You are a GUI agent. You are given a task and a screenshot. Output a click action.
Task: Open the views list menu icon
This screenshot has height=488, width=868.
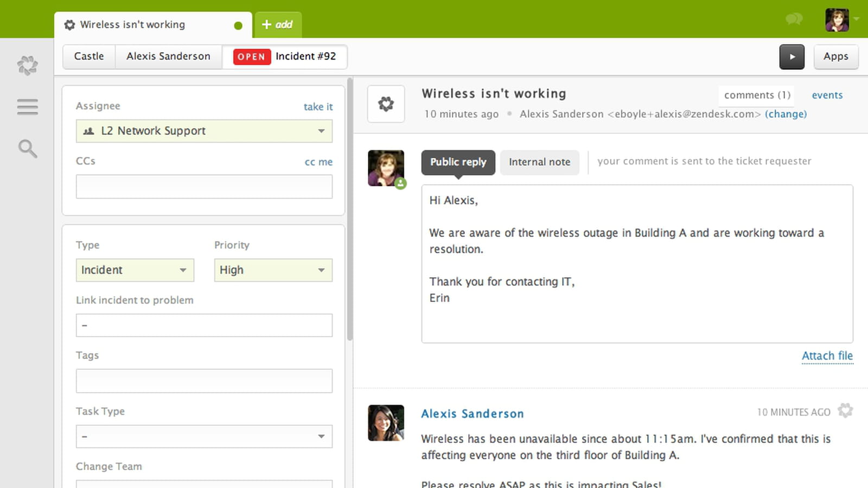(27, 107)
